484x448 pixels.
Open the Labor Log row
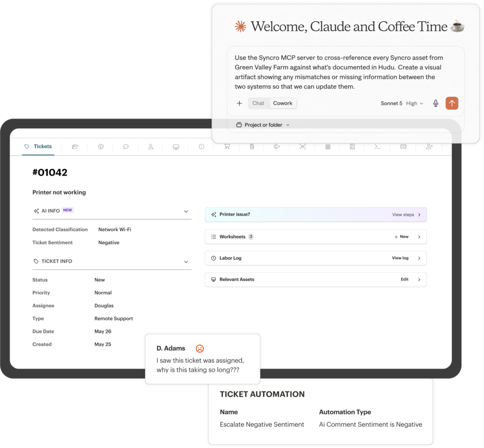[316, 258]
